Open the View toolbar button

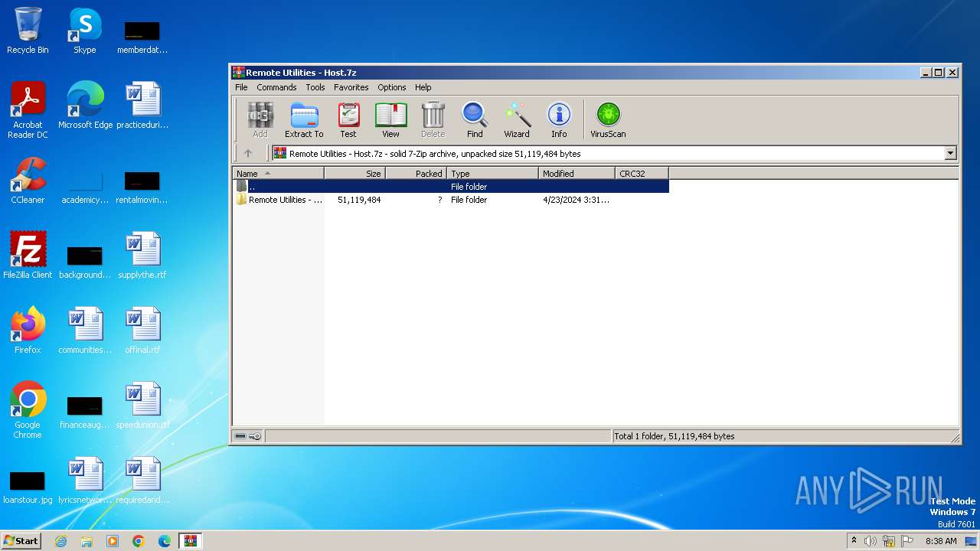point(390,120)
